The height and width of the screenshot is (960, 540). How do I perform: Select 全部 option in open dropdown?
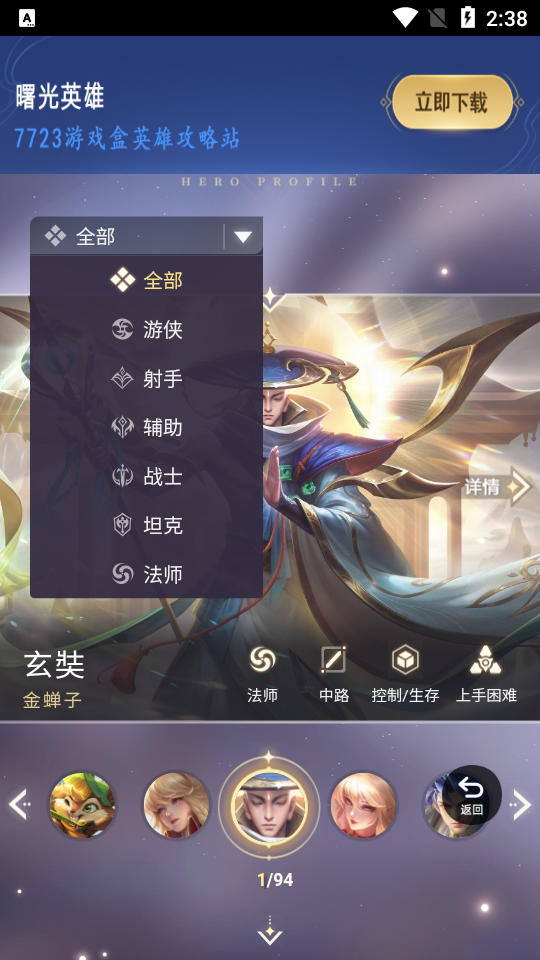tap(146, 280)
